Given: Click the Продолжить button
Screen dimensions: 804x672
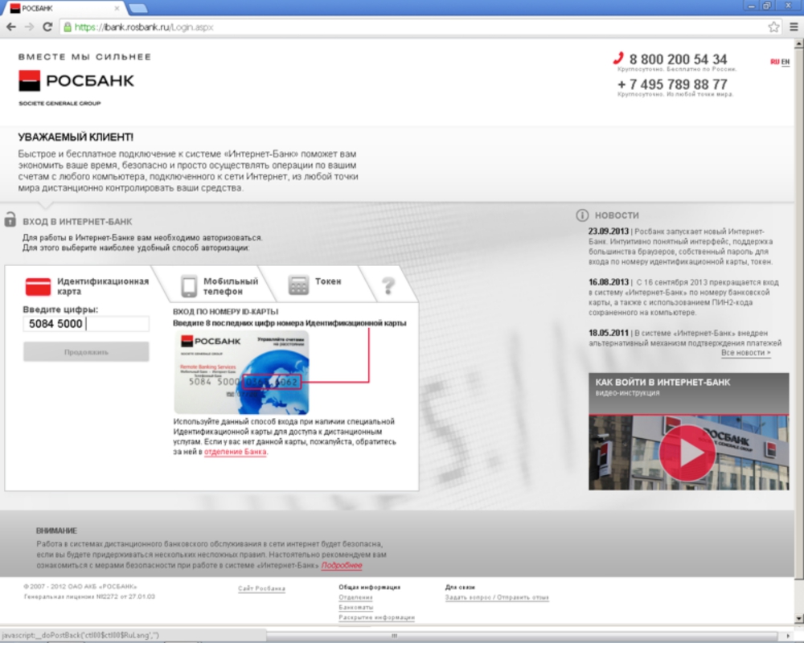Looking at the screenshot, I should [x=86, y=352].
